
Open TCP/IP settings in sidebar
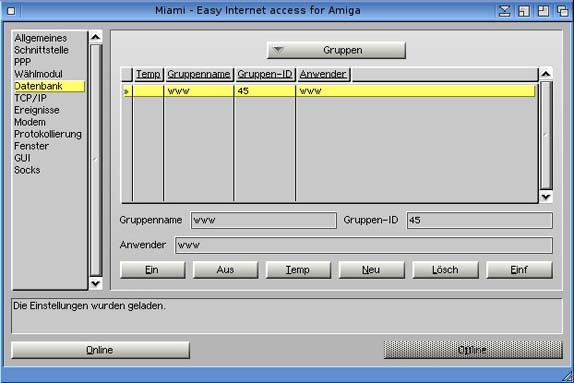[x=30, y=98]
